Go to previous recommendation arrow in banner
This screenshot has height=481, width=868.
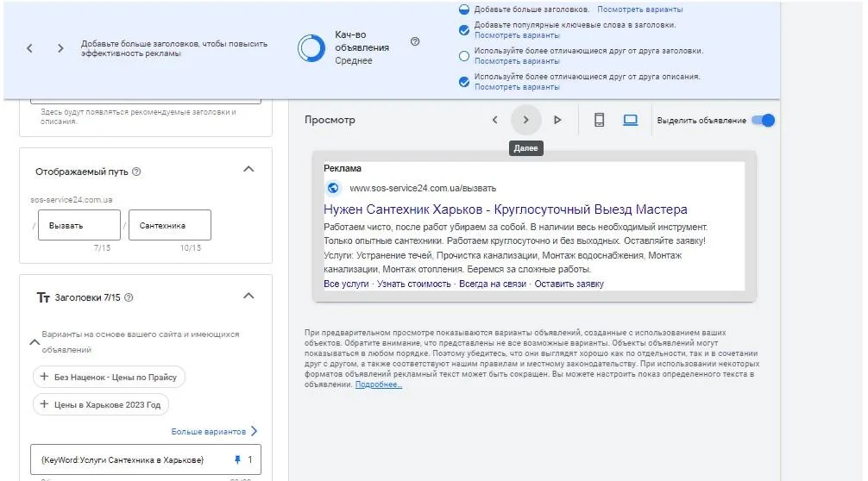coord(30,48)
